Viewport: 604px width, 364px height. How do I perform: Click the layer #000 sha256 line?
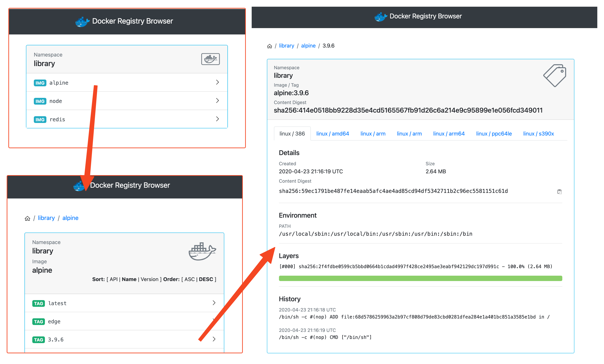coord(415,266)
